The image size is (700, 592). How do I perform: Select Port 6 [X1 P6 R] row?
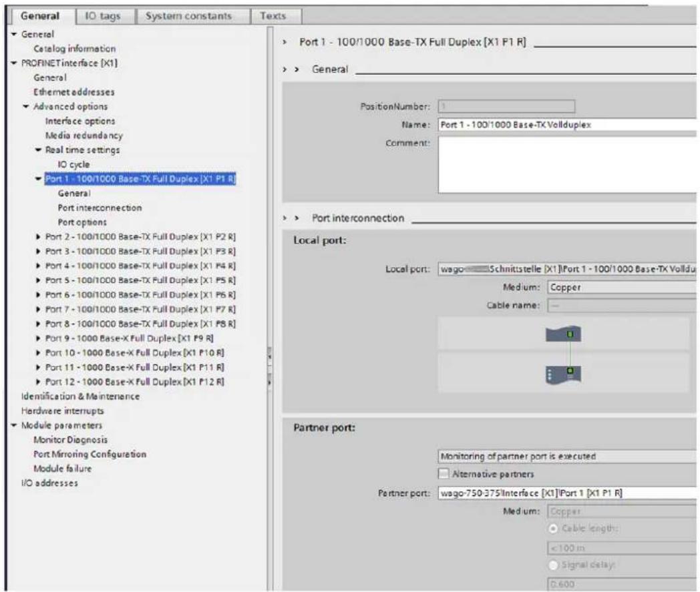141,295
